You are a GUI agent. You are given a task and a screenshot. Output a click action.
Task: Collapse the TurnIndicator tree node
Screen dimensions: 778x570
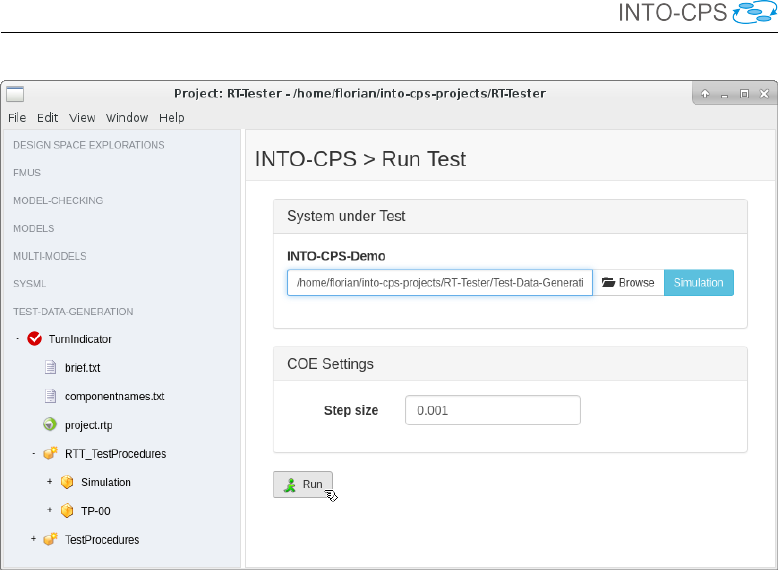pyautogui.click(x=18, y=339)
